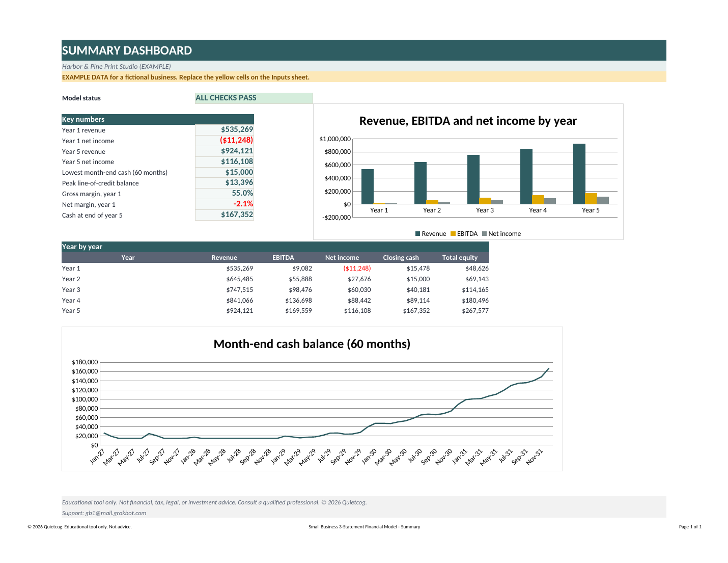Click Year 1 revenue value in Key numbers
The height and width of the screenshot is (563, 728).
(x=225, y=130)
